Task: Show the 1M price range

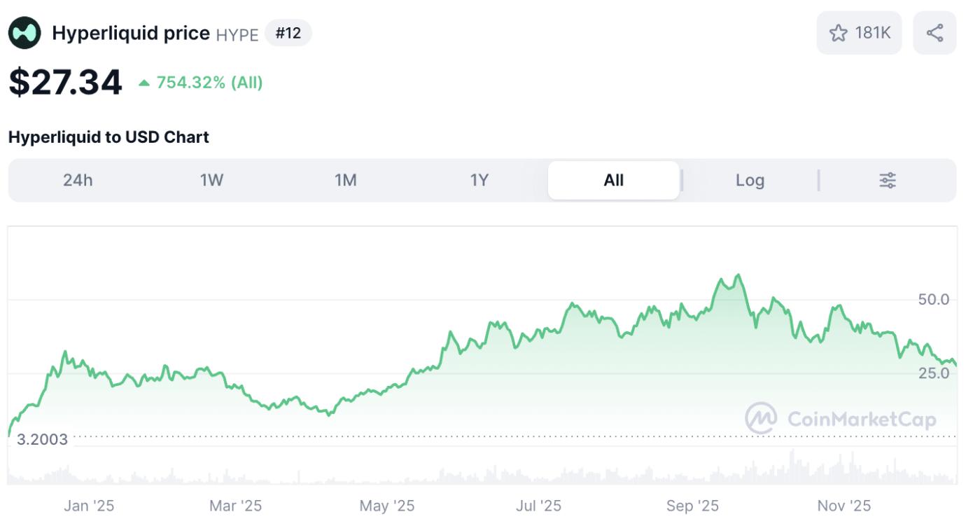Action: tap(345, 181)
